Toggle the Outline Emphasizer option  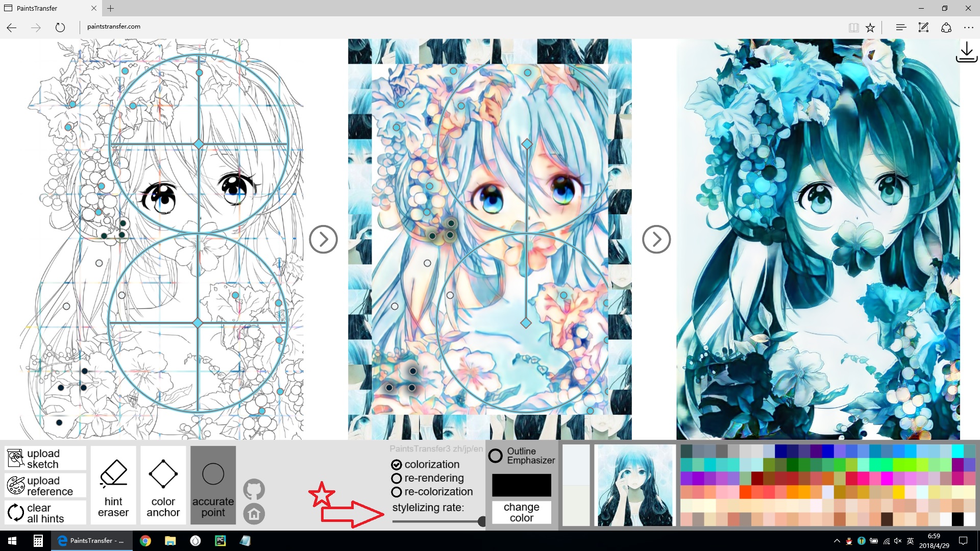tap(496, 456)
